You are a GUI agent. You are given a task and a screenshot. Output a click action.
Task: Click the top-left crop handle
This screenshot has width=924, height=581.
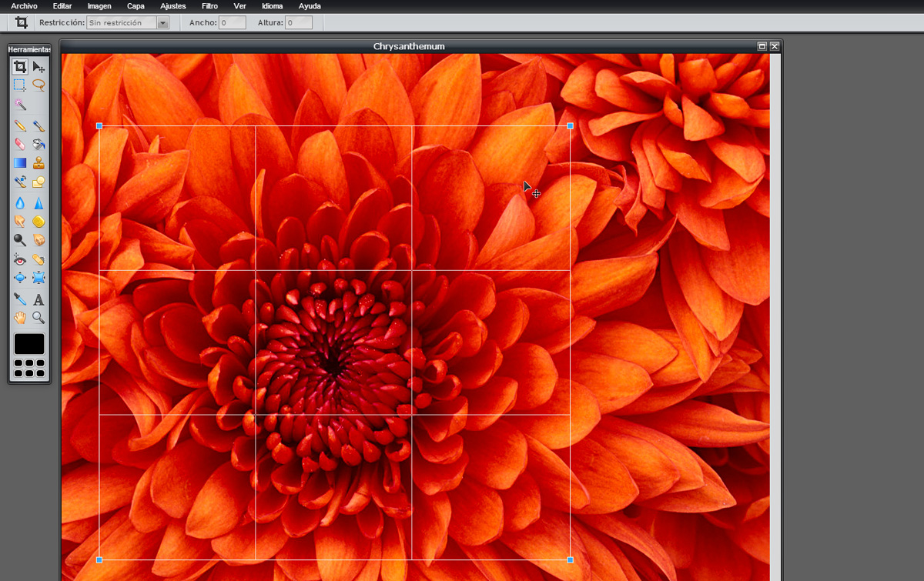(99, 125)
